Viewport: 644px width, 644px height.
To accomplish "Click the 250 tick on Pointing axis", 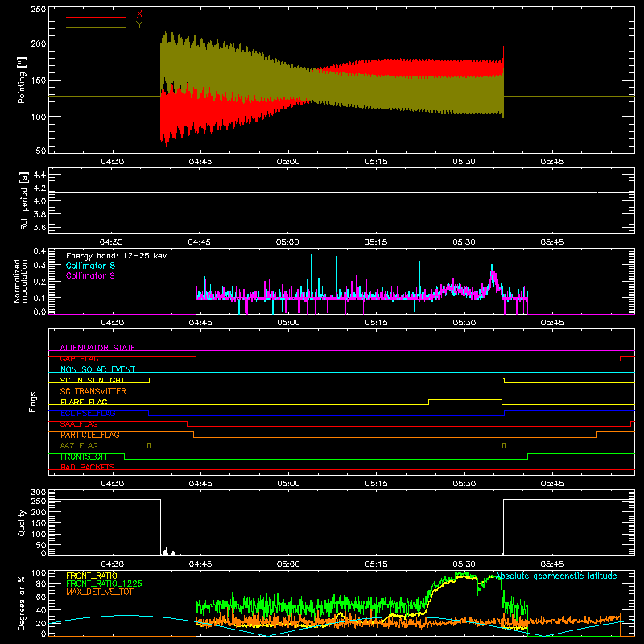I will (x=39, y=10).
